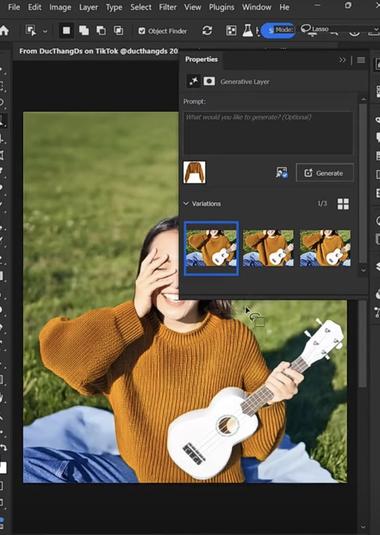
Task: Click the image icon left of Generate
Action: (x=282, y=173)
